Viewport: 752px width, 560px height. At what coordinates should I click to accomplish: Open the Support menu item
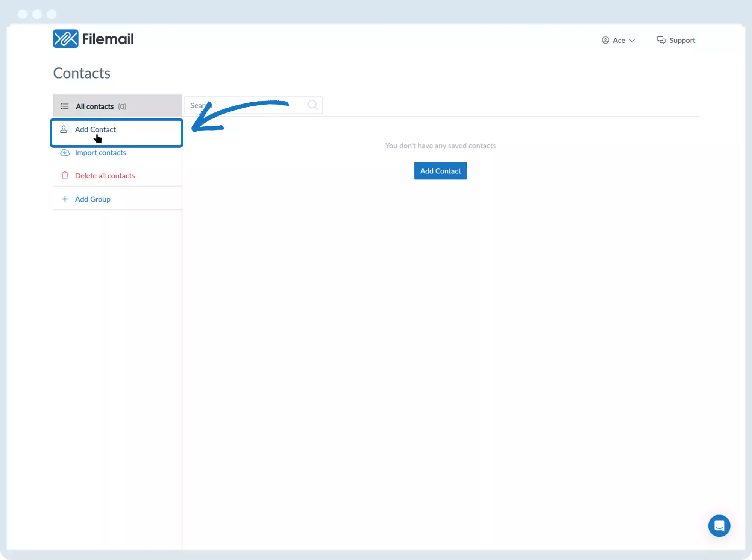click(x=682, y=40)
